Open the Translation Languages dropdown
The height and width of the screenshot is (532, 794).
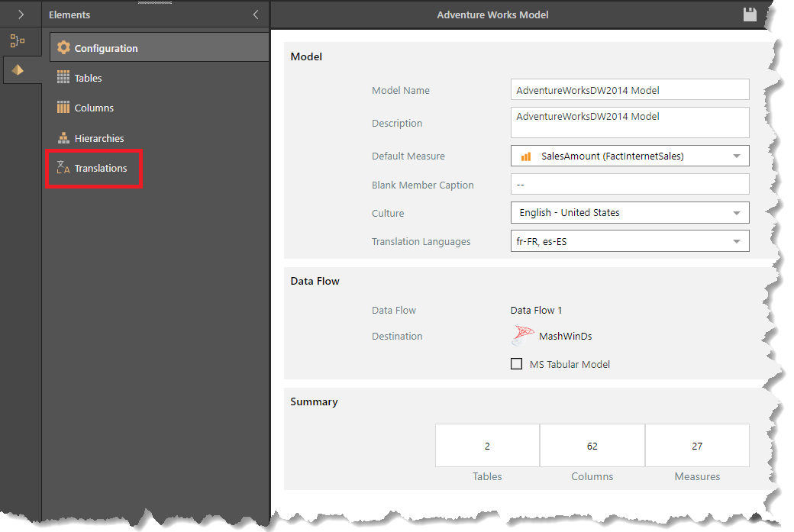coord(736,241)
